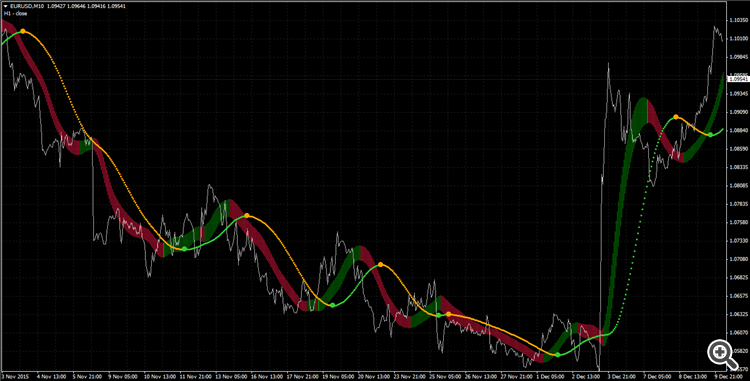
Task: Click the orange dot near 25 Nov 05:00
Action: (x=448, y=314)
